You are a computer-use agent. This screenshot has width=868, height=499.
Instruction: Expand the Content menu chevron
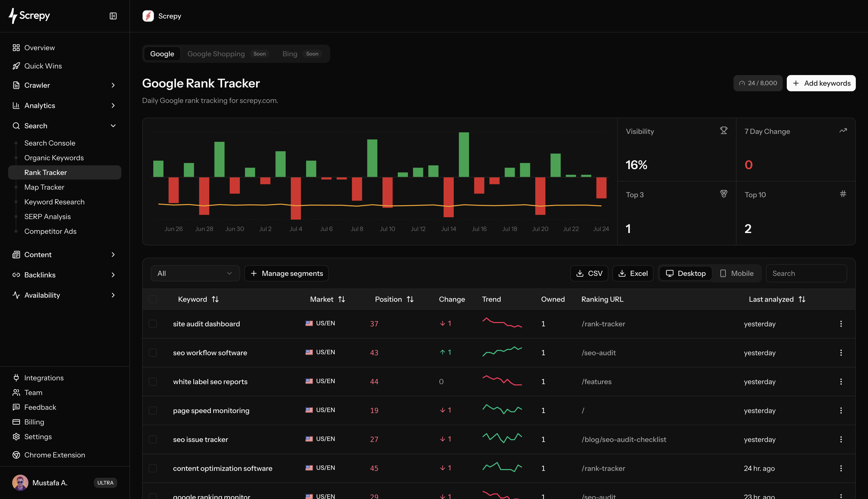click(113, 255)
